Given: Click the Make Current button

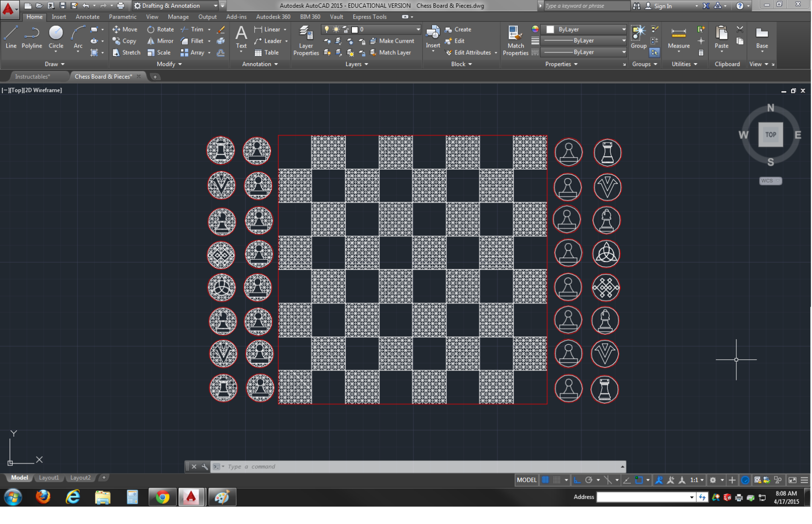Looking at the screenshot, I should point(393,41).
